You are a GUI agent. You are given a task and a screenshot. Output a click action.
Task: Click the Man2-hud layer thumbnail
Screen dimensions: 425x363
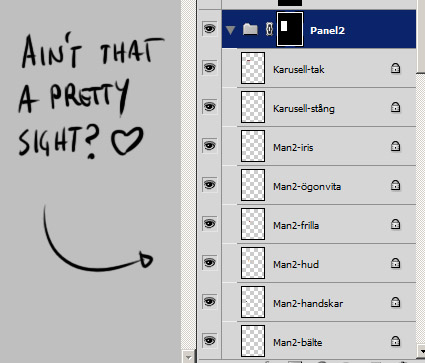[x=253, y=263]
